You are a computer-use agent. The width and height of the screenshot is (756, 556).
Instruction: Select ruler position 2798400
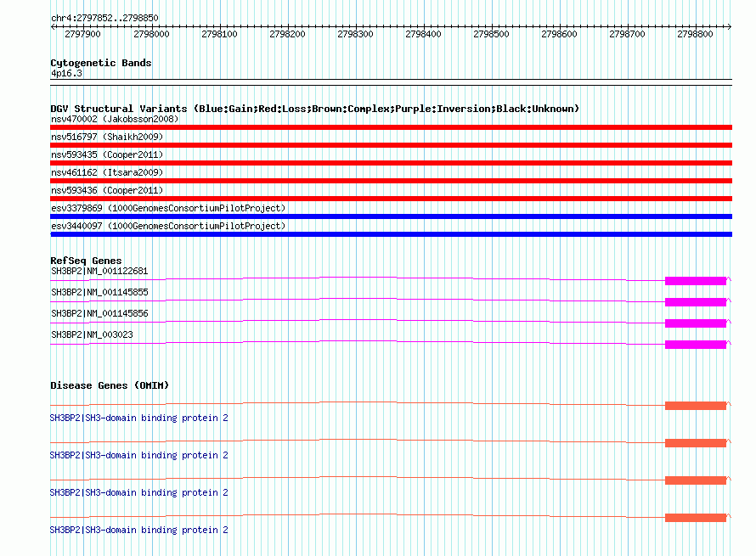(x=423, y=34)
